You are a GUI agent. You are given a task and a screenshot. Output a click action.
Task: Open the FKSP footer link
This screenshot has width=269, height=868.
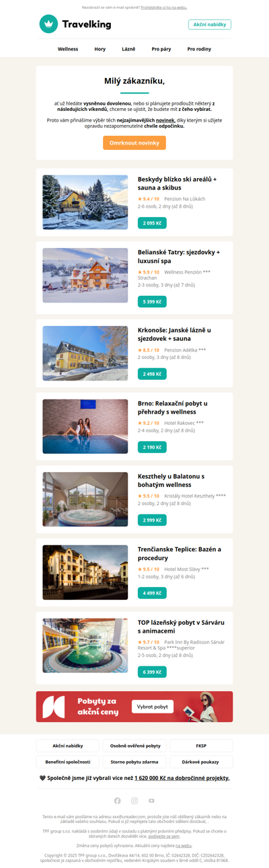pos(201,746)
